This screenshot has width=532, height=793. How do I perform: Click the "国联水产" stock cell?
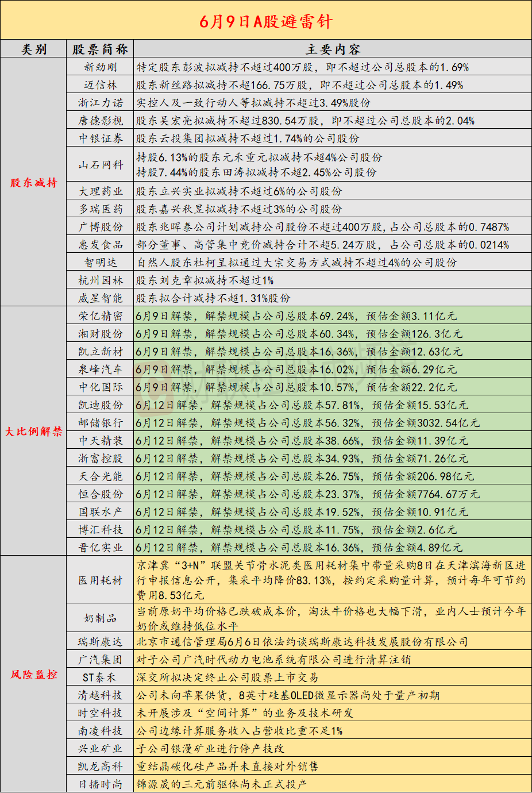[x=101, y=512]
